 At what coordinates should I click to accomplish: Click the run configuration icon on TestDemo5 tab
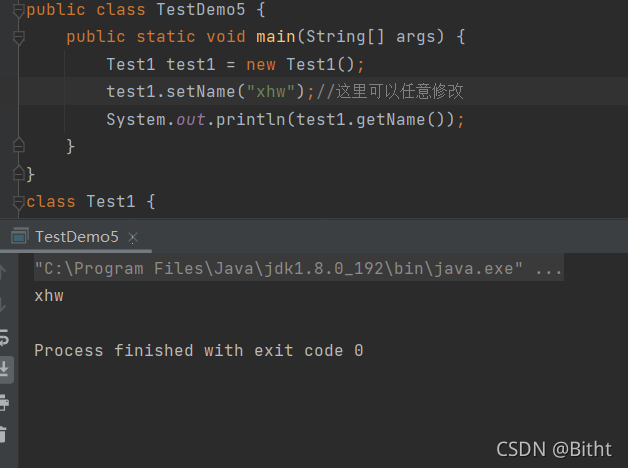pyautogui.click(x=19, y=236)
